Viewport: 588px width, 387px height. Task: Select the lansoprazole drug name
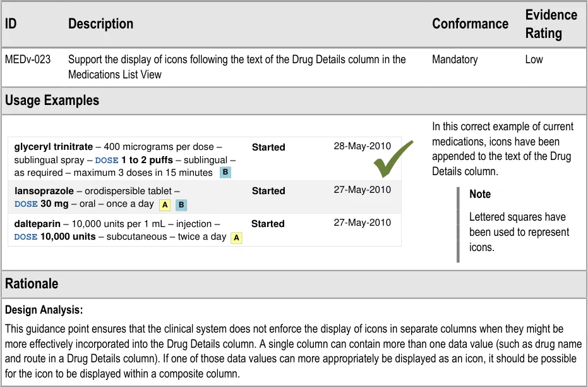[44, 190]
